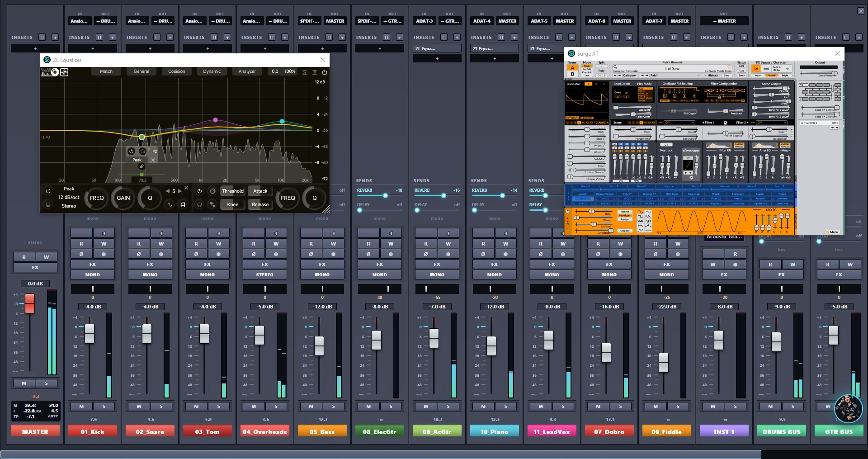Enable read automation on 05_Bass
This screenshot has height=459, width=868.
coord(311,244)
